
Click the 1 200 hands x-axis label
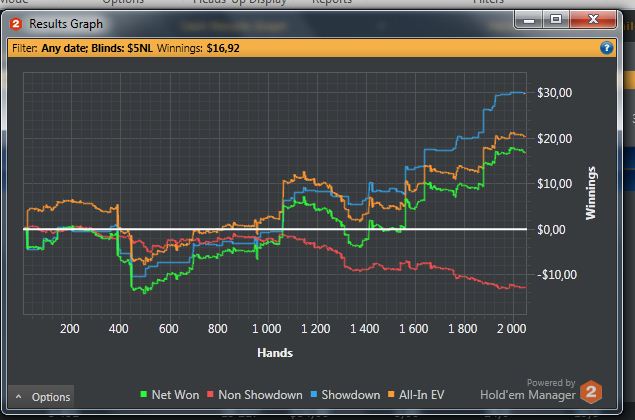point(315,328)
